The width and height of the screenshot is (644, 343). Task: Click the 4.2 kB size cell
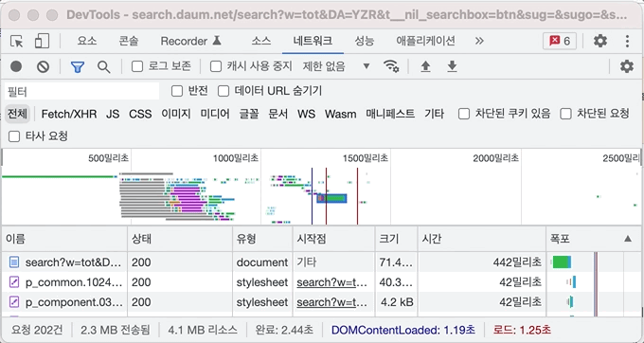coord(396,302)
